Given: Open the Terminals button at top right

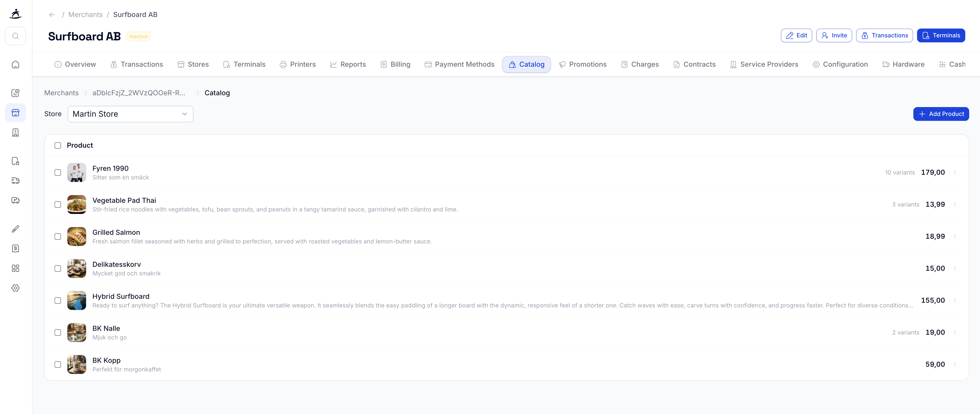Looking at the screenshot, I should tap(941, 35).
